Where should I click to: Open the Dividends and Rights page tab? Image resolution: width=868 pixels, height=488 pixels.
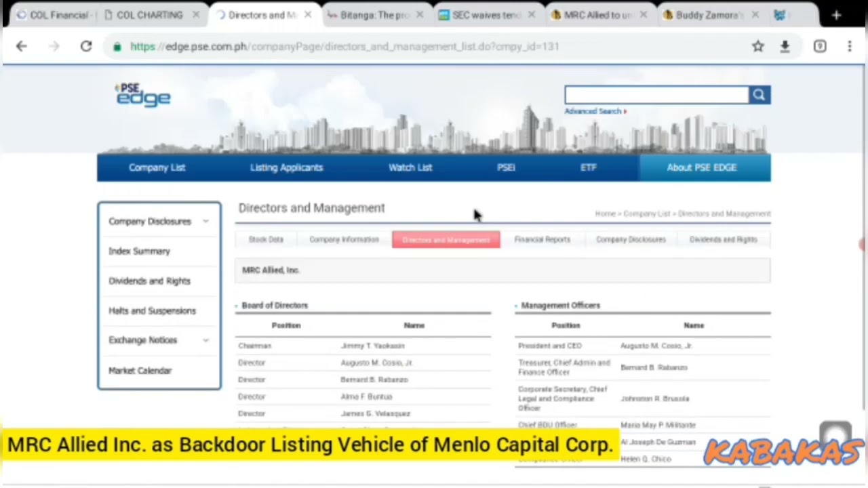tap(723, 239)
